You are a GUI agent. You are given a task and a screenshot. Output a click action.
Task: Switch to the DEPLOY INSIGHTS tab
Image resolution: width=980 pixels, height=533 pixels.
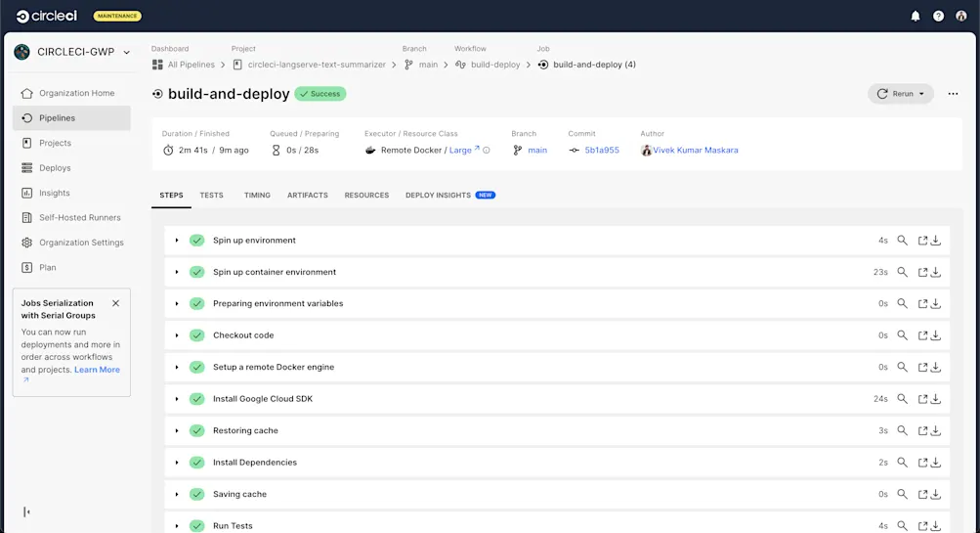[450, 196]
